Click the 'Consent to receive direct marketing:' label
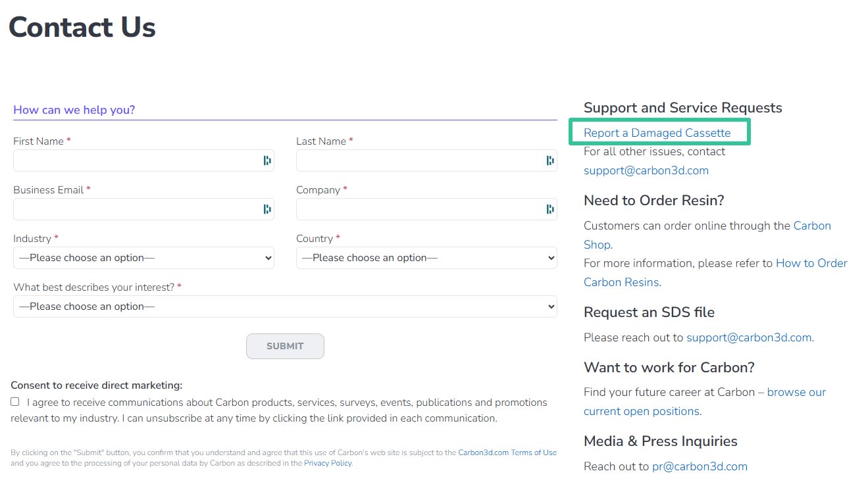 click(97, 385)
